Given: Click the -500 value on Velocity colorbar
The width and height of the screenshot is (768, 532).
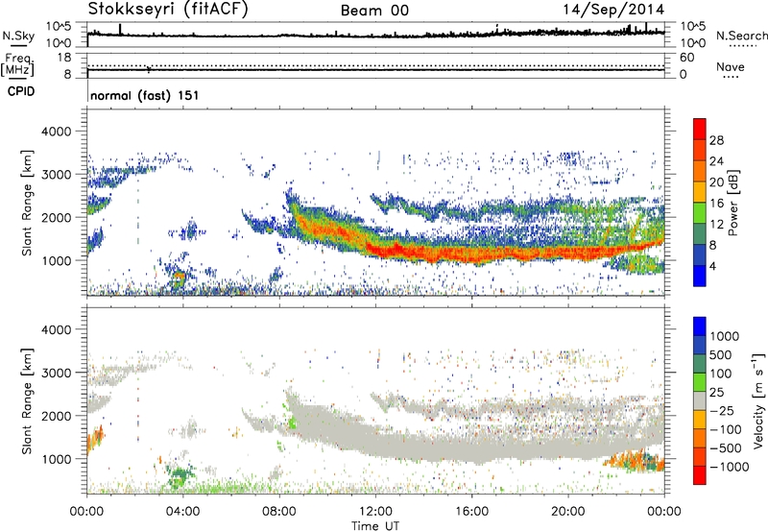Looking at the screenshot, I should click(x=726, y=448).
